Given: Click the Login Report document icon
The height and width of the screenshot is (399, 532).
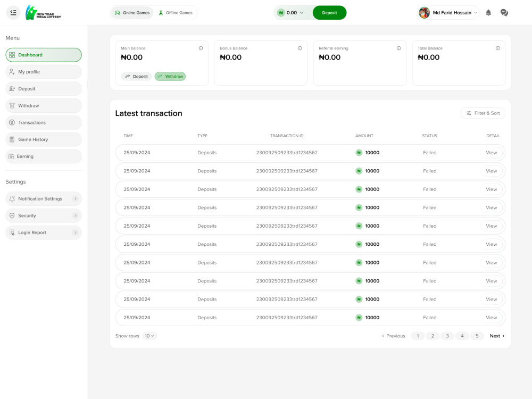Looking at the screenshot, I should click(x=12, y=232).
